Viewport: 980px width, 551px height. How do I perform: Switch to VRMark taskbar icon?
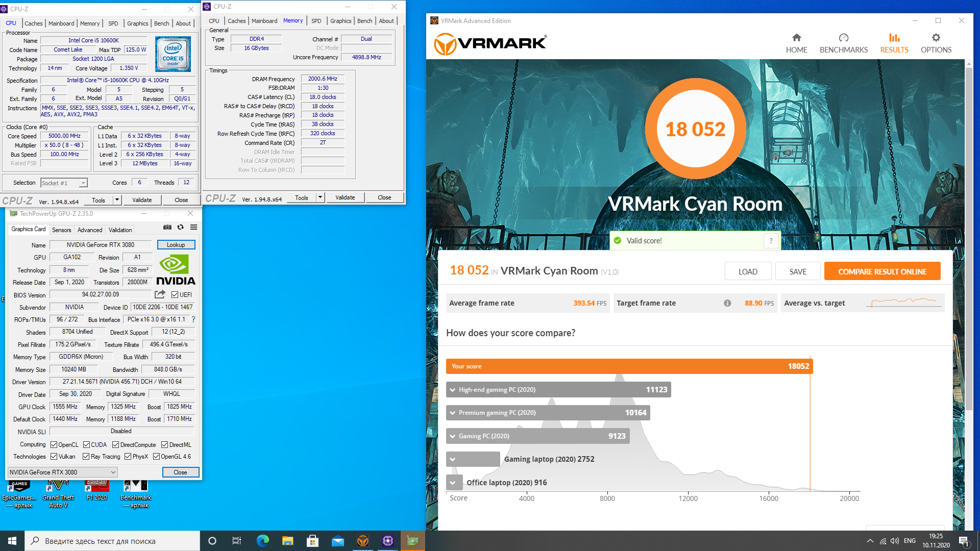pos(363,541)
